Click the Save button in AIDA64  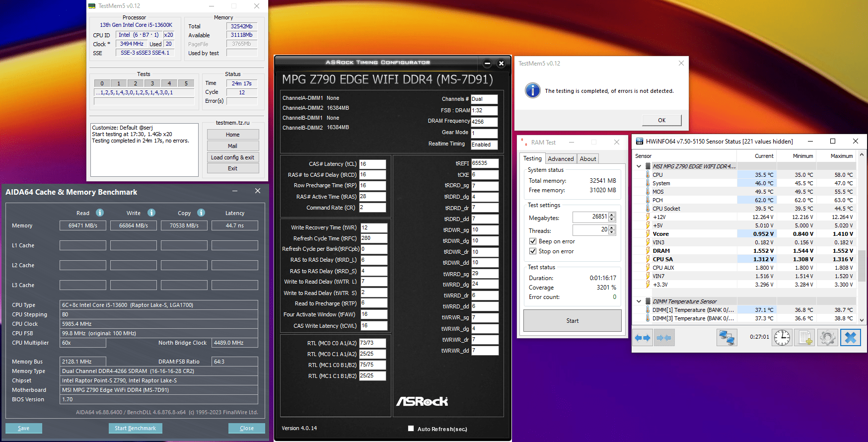point(24,428)
